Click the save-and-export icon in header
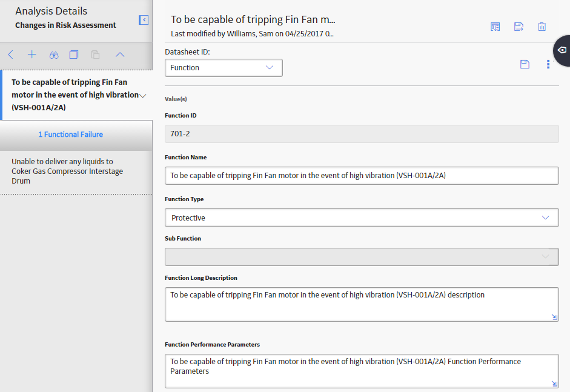 (519, 27)
